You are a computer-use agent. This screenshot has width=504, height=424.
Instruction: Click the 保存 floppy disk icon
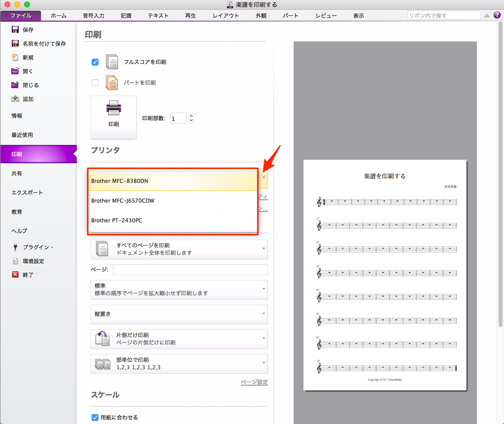click(15, 30)
